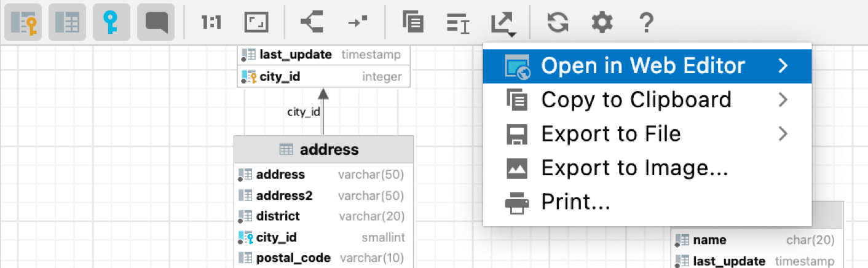Click the edit text size toolbar icon
Image resolution: width=868 pixels, height=268 pixels.
pos(458,23)
